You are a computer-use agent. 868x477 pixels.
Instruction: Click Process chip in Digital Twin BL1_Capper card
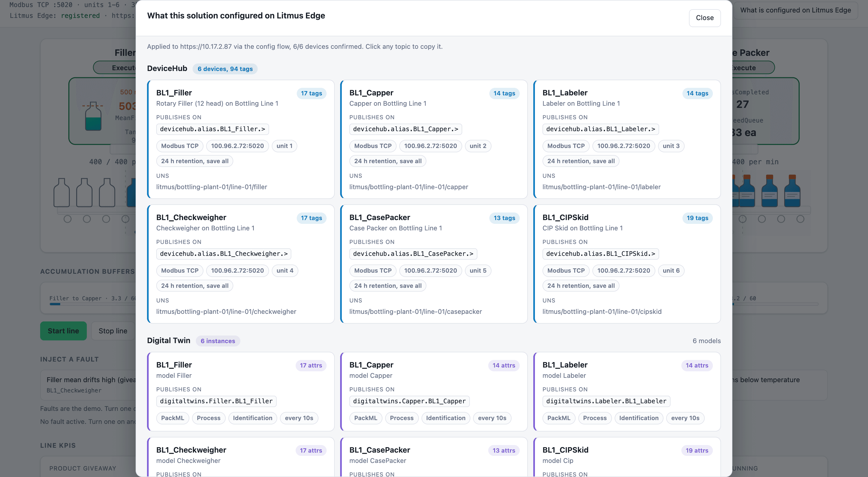pos(402,418)
